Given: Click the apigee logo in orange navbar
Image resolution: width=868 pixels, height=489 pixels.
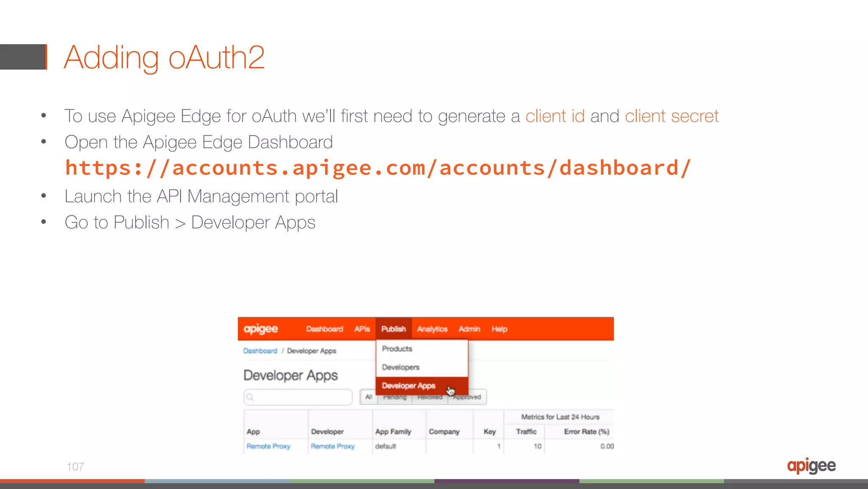Looking at the screenshot, I should [x=261, y=329].
